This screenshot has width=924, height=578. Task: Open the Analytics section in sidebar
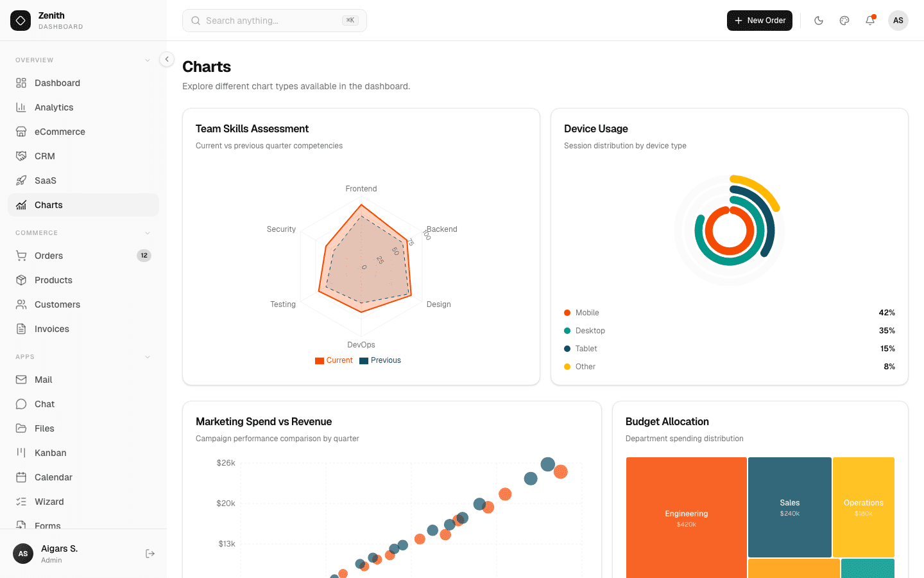pos(53,107)
